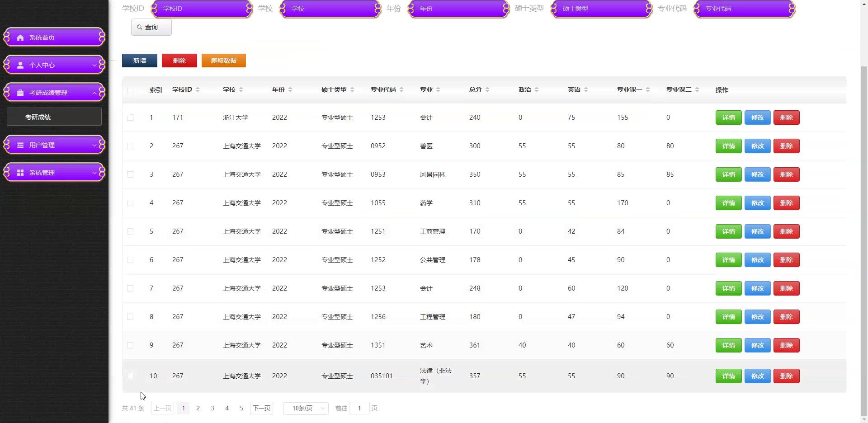Open the 系统首页 menu item
868x423 pixels.
point(54,38)
